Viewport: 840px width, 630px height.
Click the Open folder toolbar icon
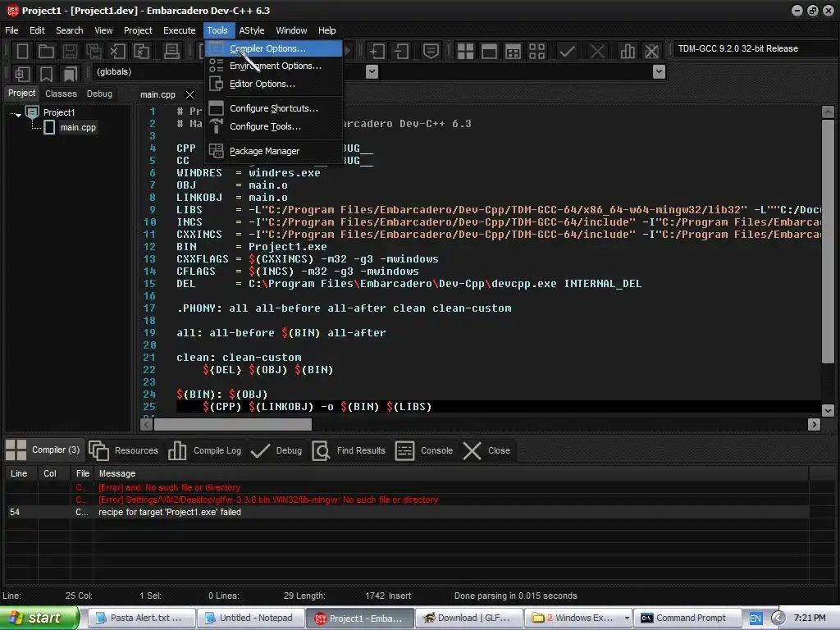click(46, 52)
